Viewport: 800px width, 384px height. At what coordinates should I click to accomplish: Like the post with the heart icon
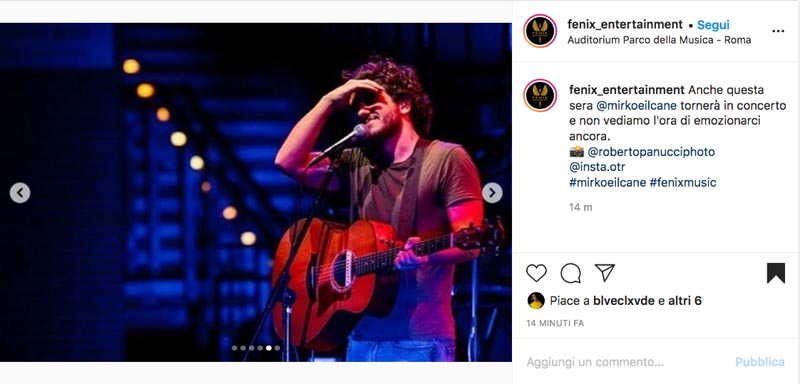click(x=536, y=273)
